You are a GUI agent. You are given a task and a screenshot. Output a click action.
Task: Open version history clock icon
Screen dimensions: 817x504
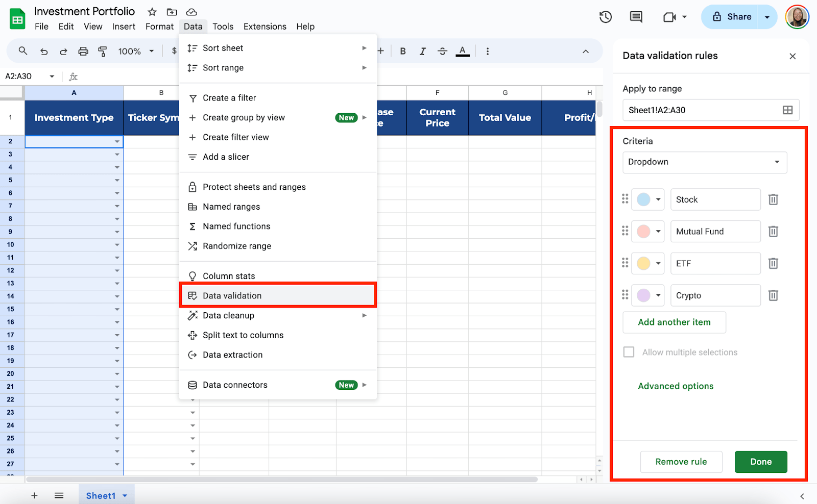[606, 17]
